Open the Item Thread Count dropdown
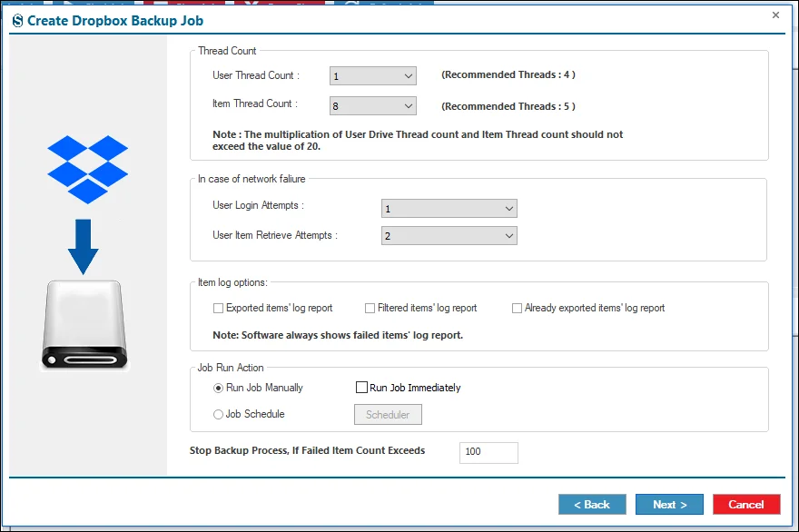This screenshot has height=532, width=799. (x=373, y=106)
